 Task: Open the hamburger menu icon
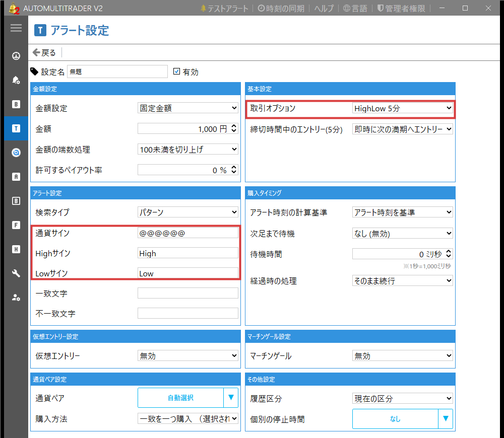click(16, 28)
